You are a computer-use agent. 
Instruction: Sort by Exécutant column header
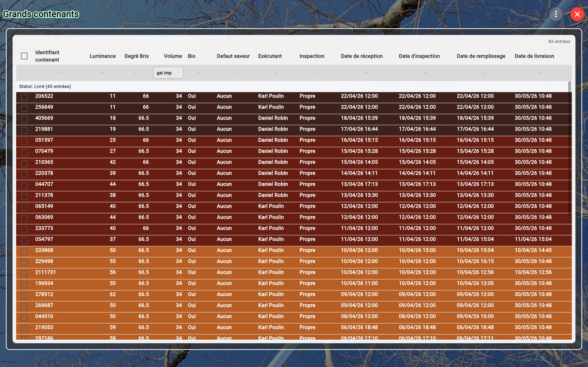(270, 56)
